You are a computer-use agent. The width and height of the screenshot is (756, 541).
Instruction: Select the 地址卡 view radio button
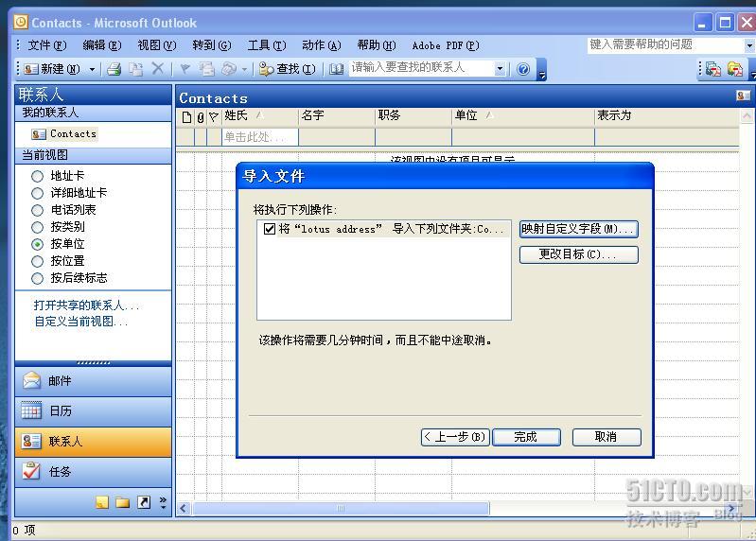[x=37, y=176]
